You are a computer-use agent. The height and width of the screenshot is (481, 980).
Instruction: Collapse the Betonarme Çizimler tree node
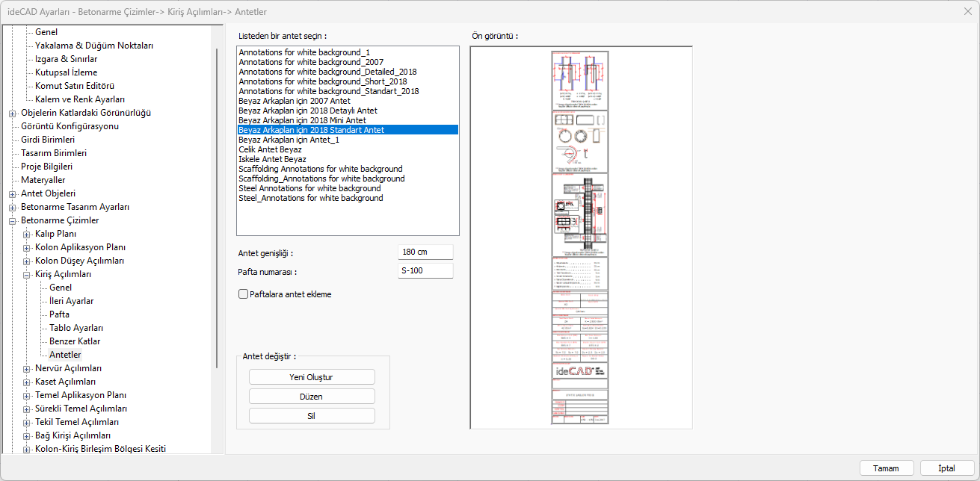click(x=13, y=220)
